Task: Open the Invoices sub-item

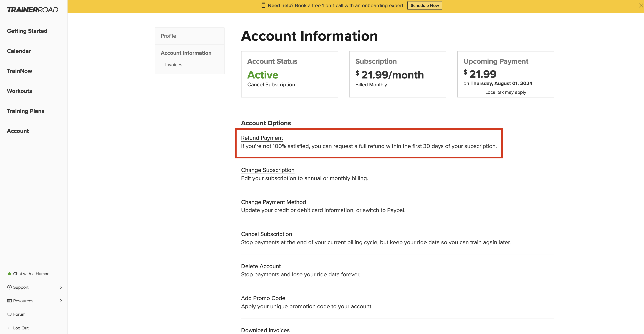Action: 173,65
